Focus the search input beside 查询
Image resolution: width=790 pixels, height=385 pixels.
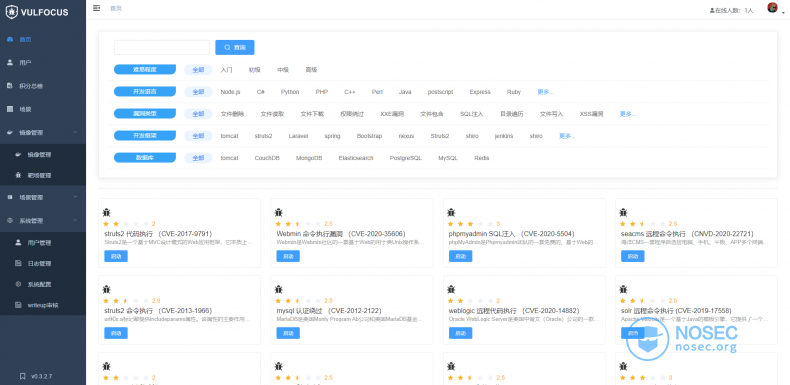[162, 47]
